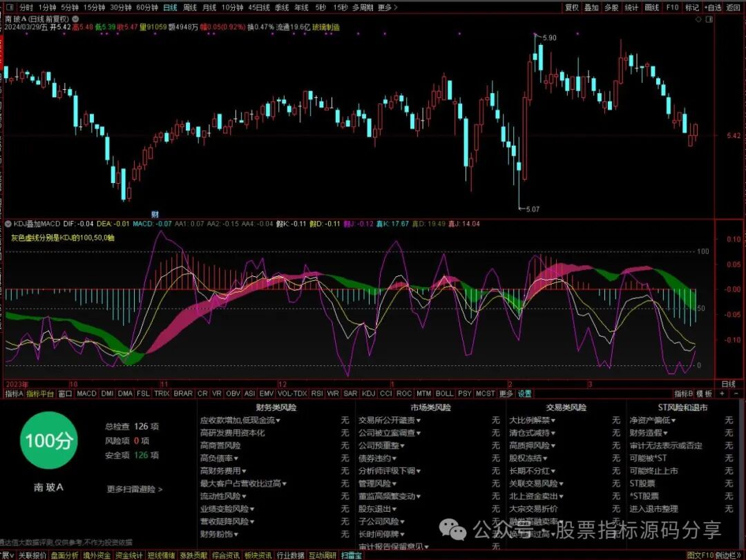This screenshot has height=560, width=746.
Task: Open the 行业数据 bottom tab
Action: (x=289, y=555)
